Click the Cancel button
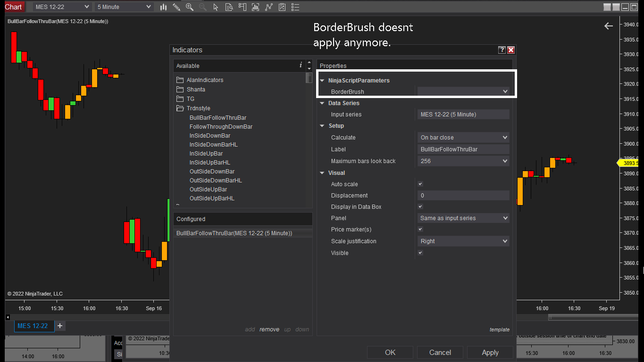Image resolution: width=644 pixels, height=362 pixels. pos(440,353)
